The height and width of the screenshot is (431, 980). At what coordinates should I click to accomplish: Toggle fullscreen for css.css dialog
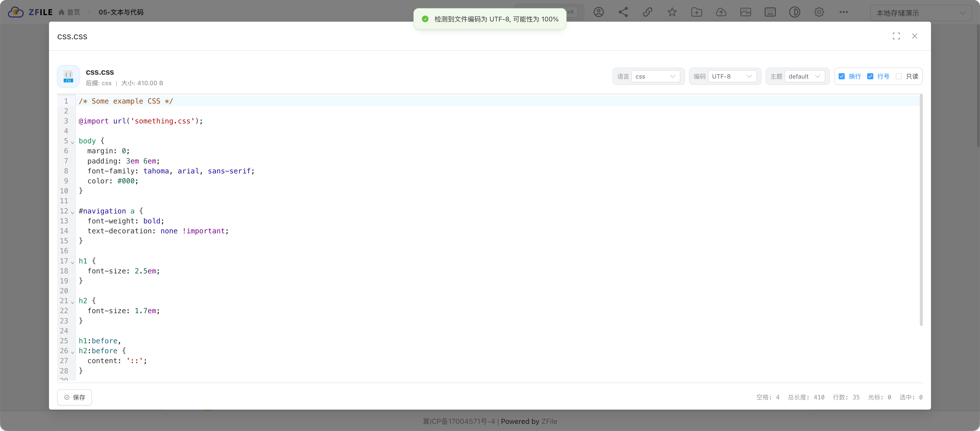pos(896,36)
